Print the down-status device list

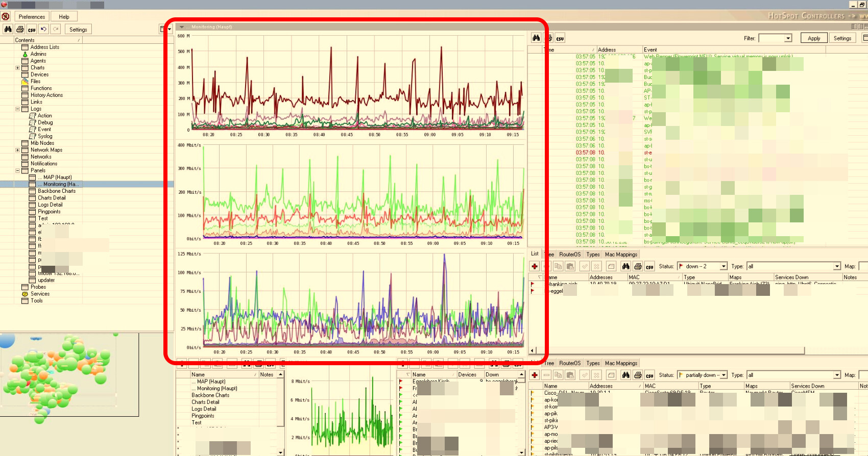(x=638, y=266)
